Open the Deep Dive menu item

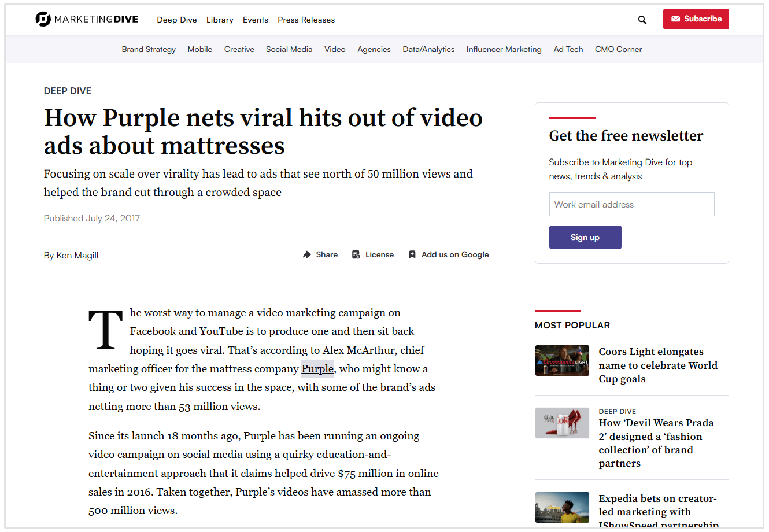click(177, 20)
